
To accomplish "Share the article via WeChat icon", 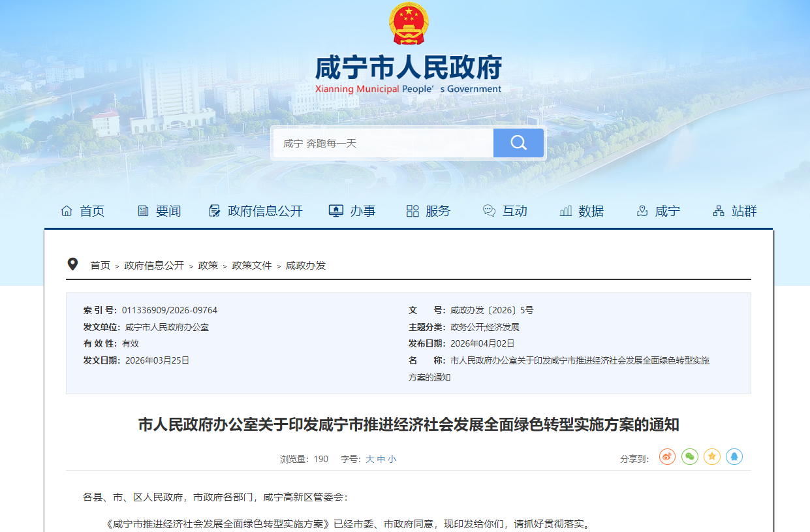I will click(690, 457).
